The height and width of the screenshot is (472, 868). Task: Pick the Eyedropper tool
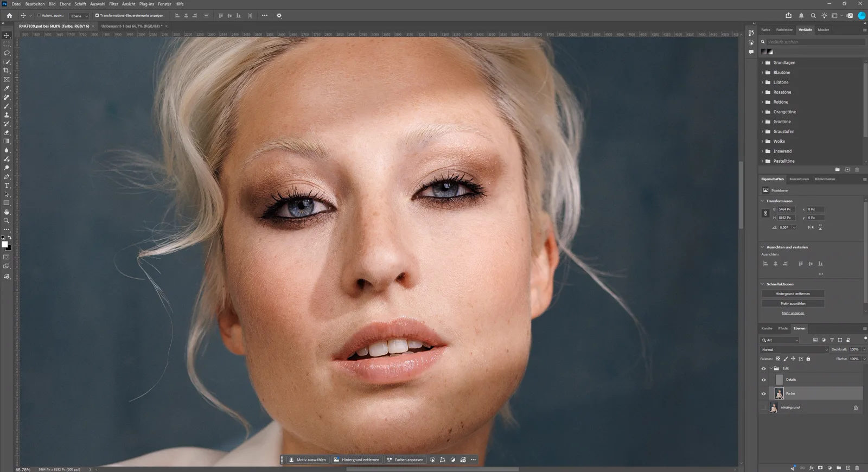pos(7,88)
